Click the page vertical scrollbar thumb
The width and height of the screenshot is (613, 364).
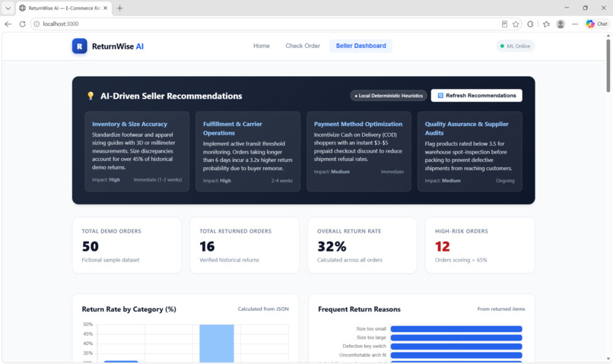[x=608, y=65]
